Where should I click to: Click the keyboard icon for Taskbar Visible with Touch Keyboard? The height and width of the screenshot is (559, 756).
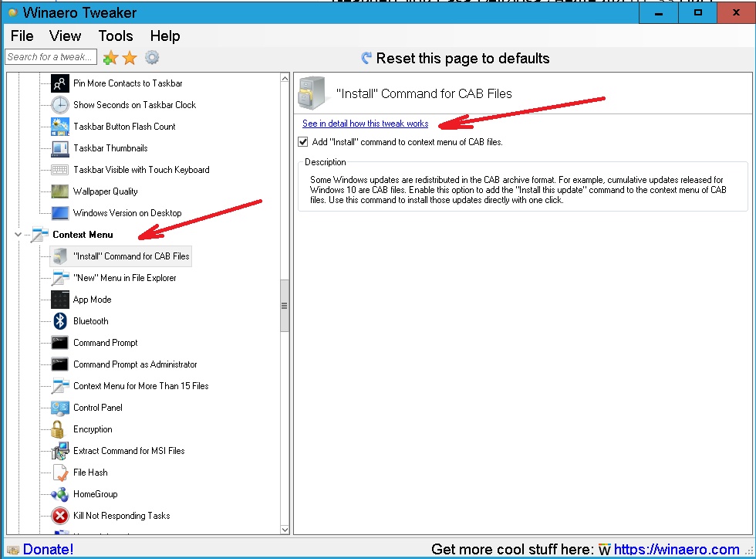60,170
